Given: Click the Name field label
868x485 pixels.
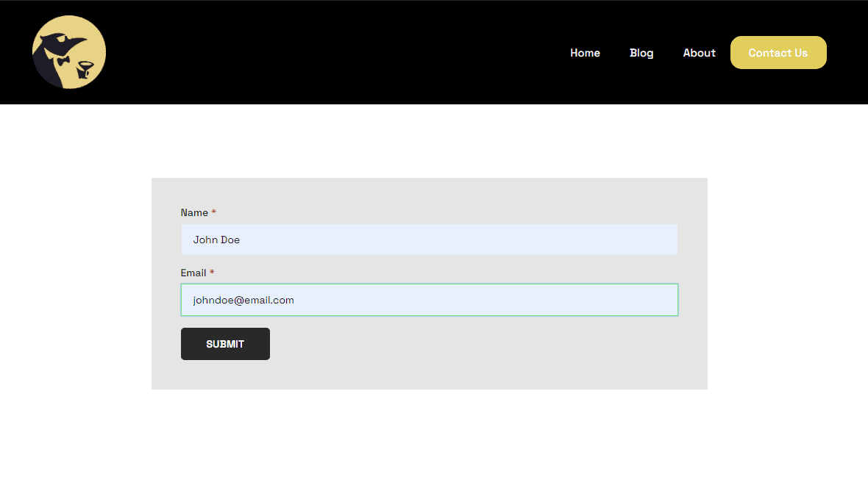Looking at the screenshot, I should [x=194, y=212].
